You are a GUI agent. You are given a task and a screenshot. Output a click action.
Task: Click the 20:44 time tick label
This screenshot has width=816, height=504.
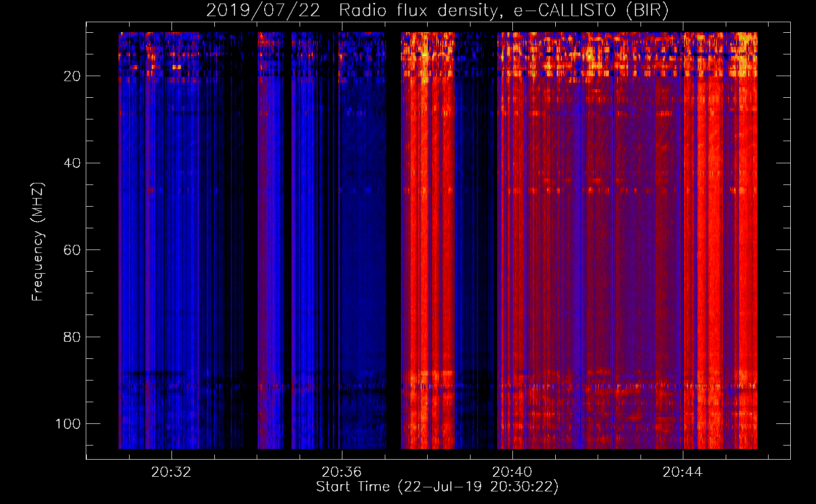click(x=683, y=472)
